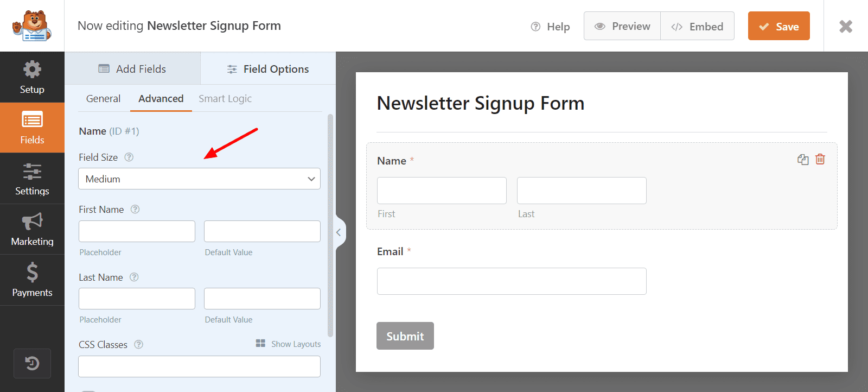The image size is (868, 392).
Task: Switch to Add Fields tab
Action: pos(132,69)
